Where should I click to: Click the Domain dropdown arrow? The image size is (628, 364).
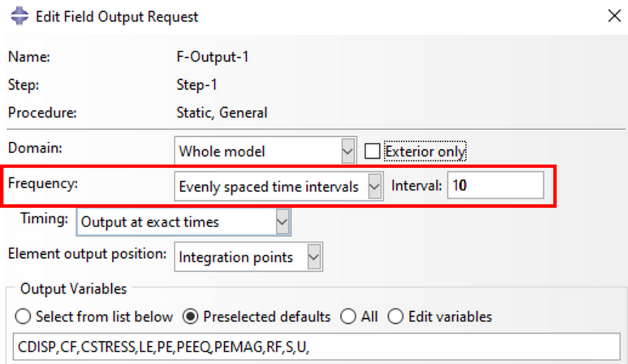(347, 151)
